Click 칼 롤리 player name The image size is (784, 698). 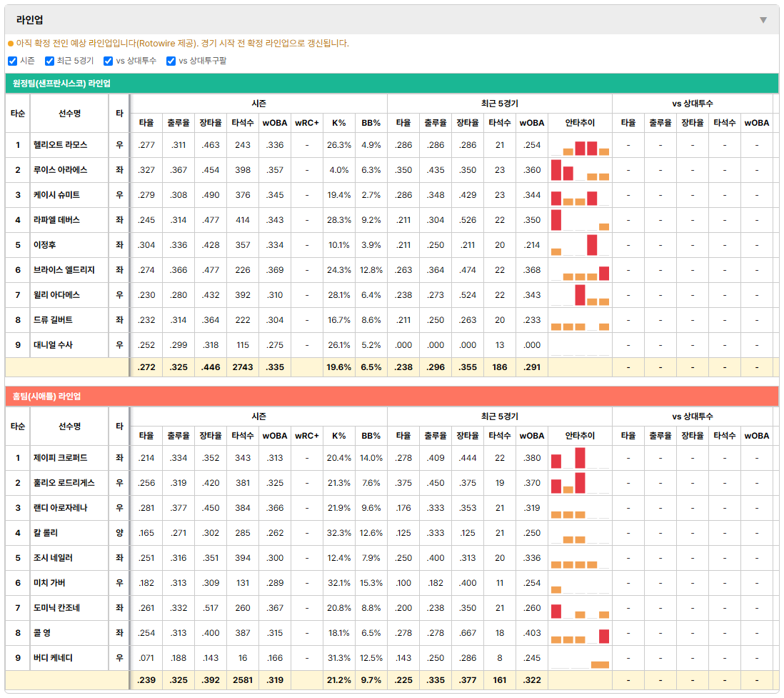coord(46,533)
